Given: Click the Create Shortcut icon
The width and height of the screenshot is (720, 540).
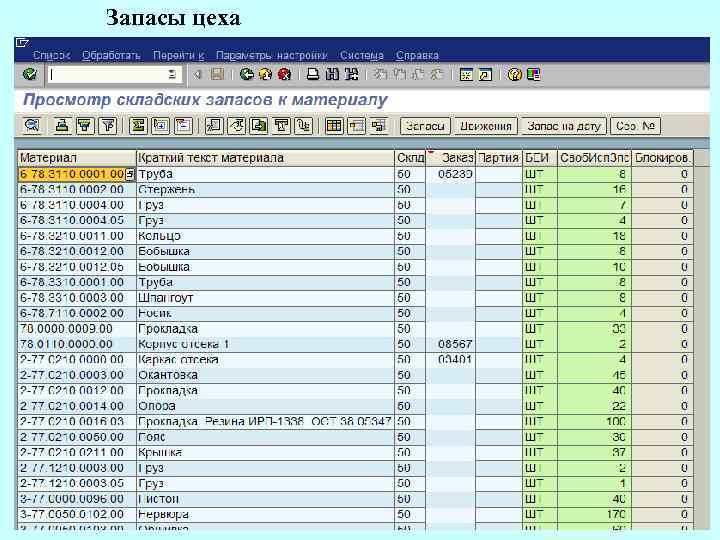Looking at the screenshot, I should click(485, 74).
